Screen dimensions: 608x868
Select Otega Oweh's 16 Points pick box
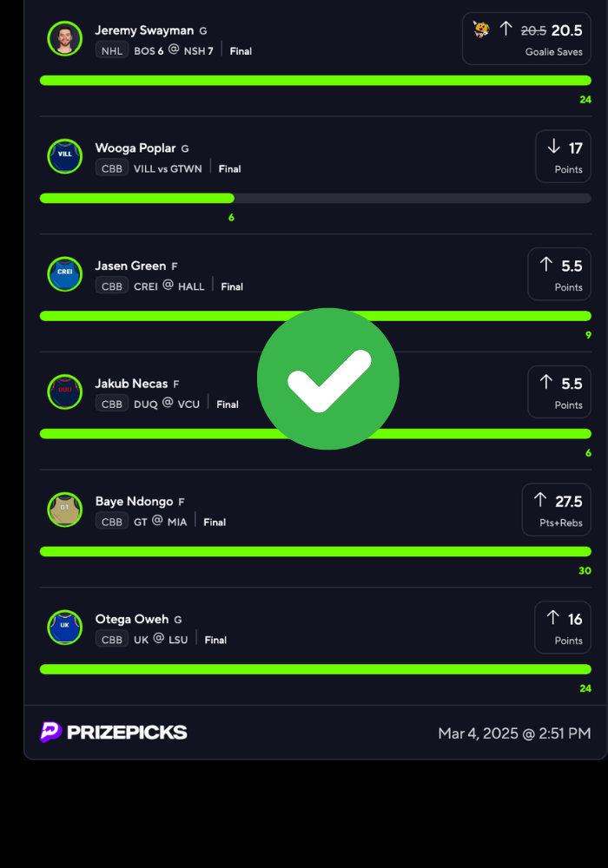click(563, 628)
